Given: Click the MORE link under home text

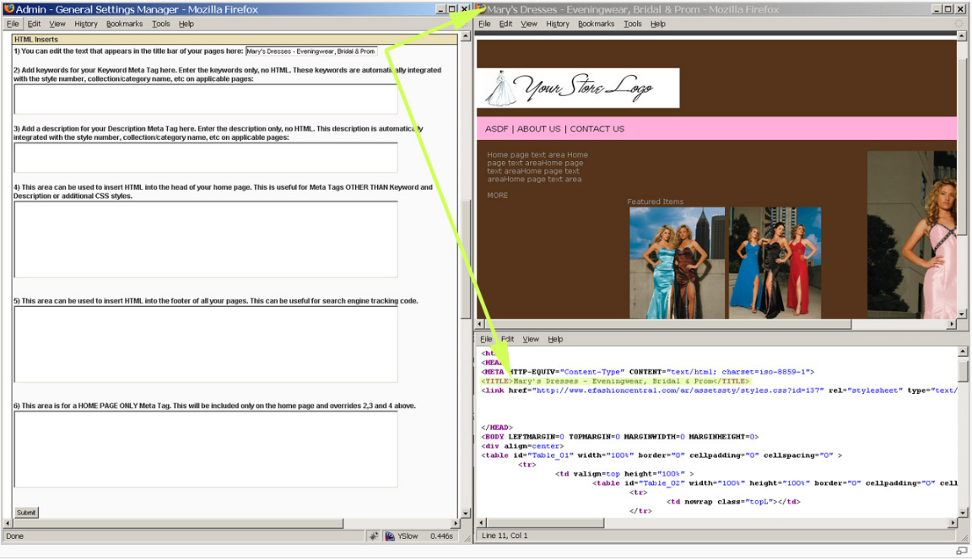Looking at the screenshot, I should (497, 195).
